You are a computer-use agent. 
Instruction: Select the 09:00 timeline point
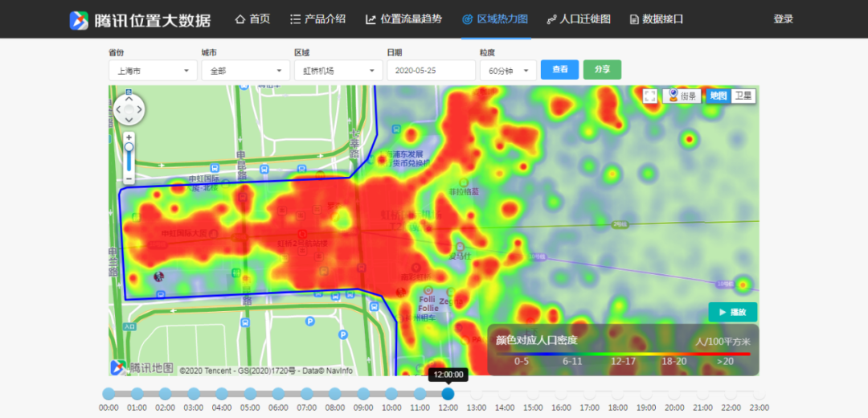[x=363, y=394]
